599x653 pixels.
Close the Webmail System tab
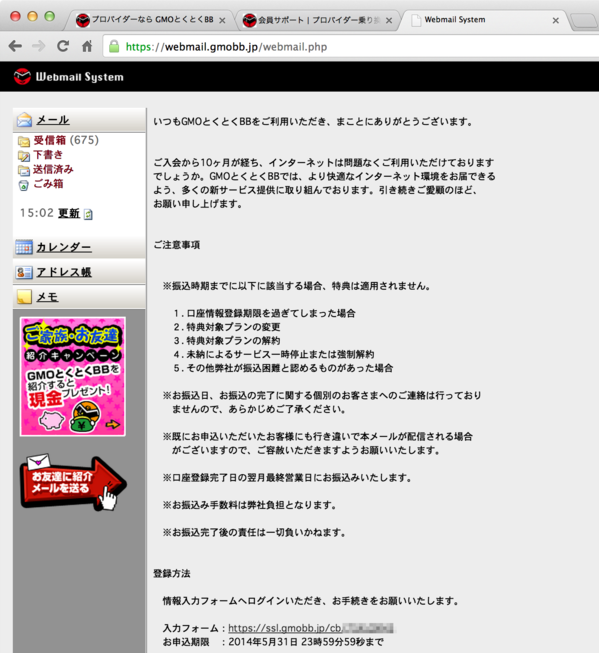[x=555, y=20]
